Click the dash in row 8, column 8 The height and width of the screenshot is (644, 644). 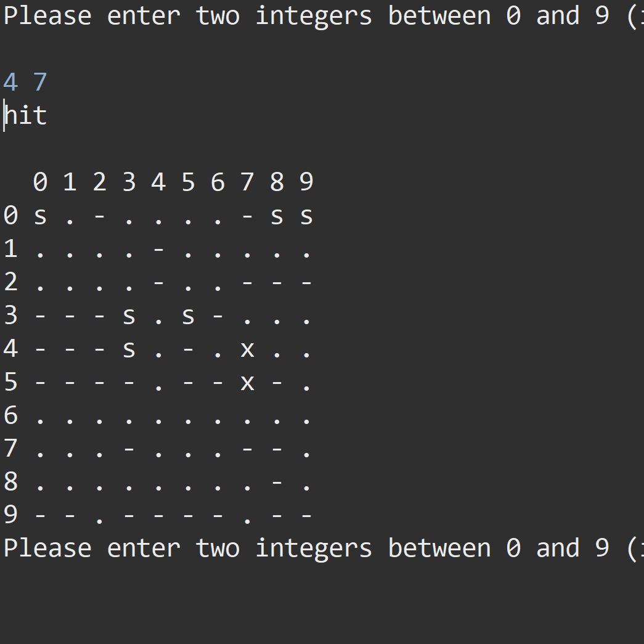277,481
